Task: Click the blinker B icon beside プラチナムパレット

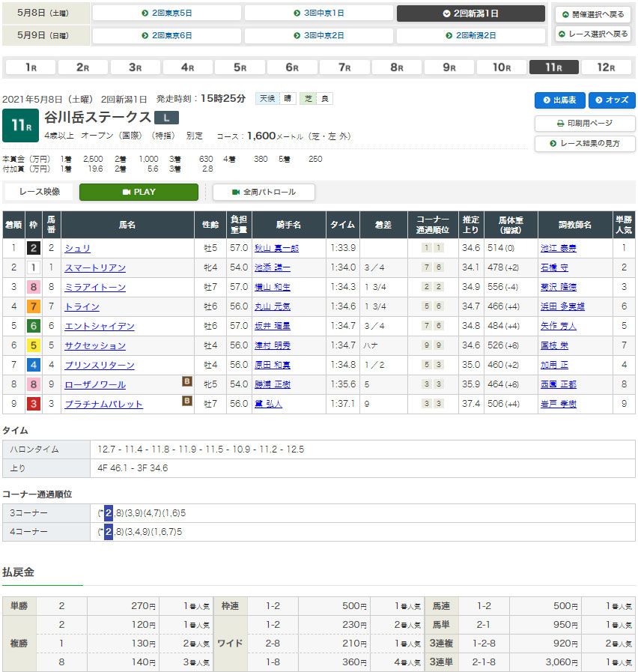Action: tap(187, 400)
